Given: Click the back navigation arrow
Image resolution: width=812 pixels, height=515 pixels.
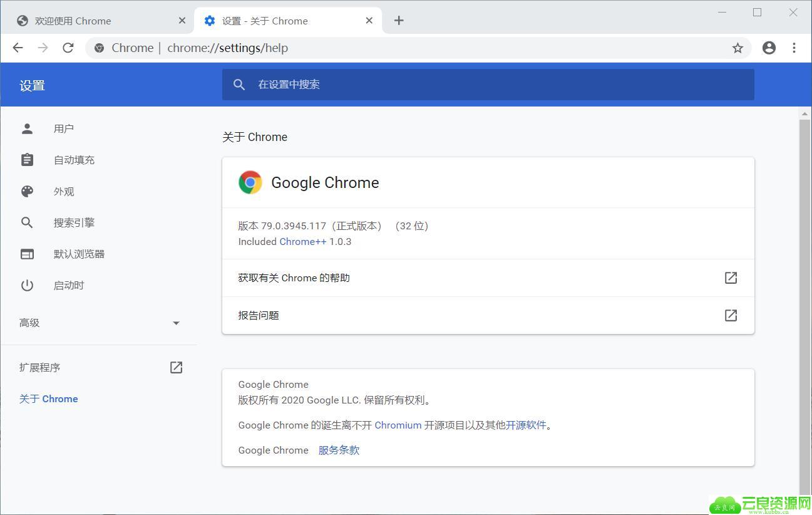Looking at the screenshot, I should pos(18,48).
